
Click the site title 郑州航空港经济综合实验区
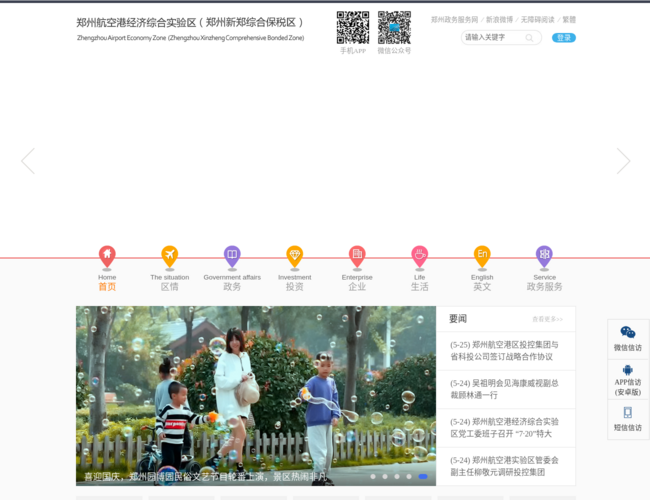pyautogui.click(x=190, y=22)
